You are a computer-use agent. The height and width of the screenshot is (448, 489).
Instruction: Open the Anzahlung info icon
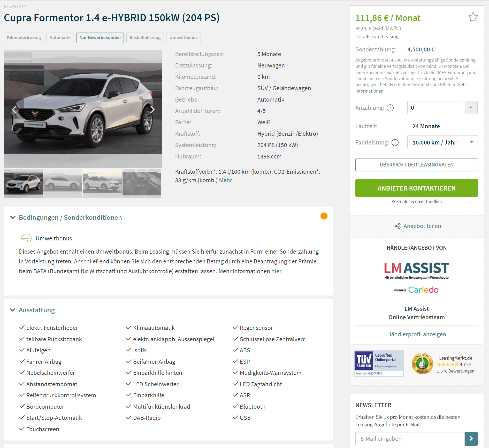pyautogui.click(x=390, y=108)
